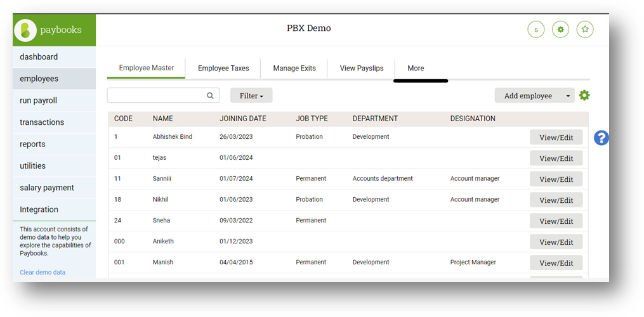The width and height of the screenshot is (644, 317).
Task: Select the name Sneha
Action: (161, 221)
